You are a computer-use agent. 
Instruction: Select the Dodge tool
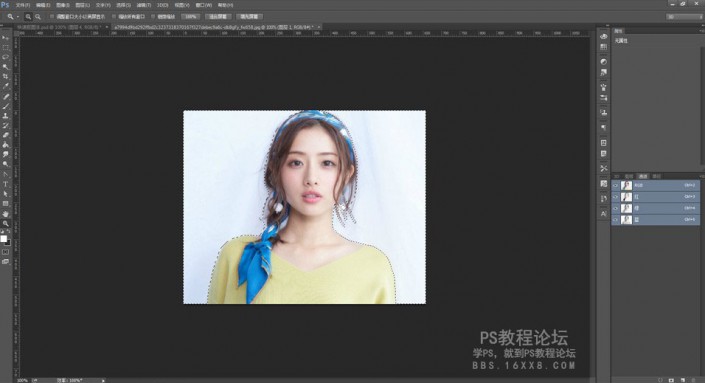click(5, 165)
